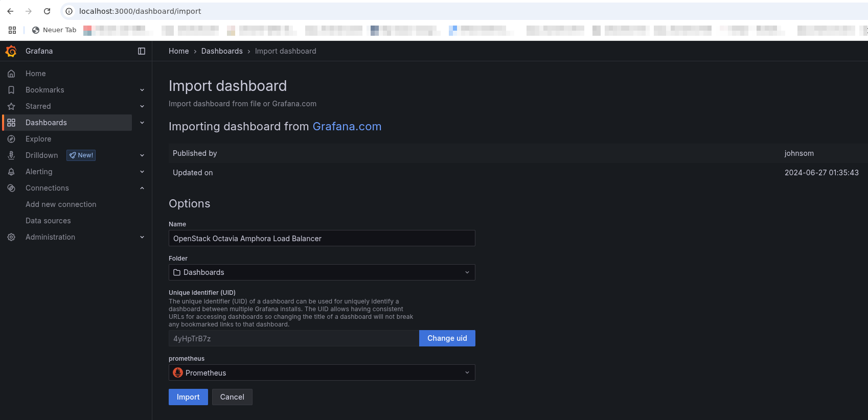Click the updated date 2024-06-27 01:35:43
Image resolution: width=868 pixels, height=420 pixels.
coord(821,173)
